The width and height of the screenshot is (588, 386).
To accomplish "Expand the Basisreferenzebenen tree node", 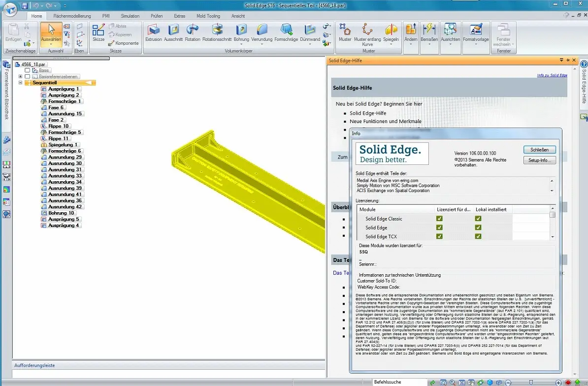I will coord(20,76).
